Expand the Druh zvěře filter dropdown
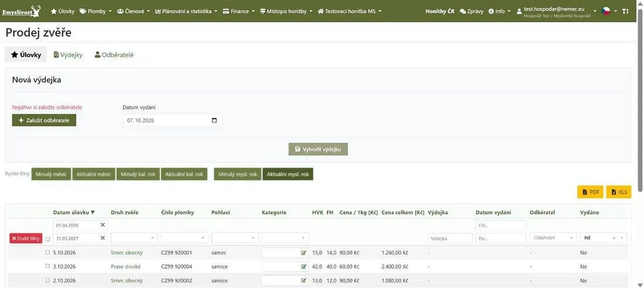The image size is (644, 289). point(134,238)
